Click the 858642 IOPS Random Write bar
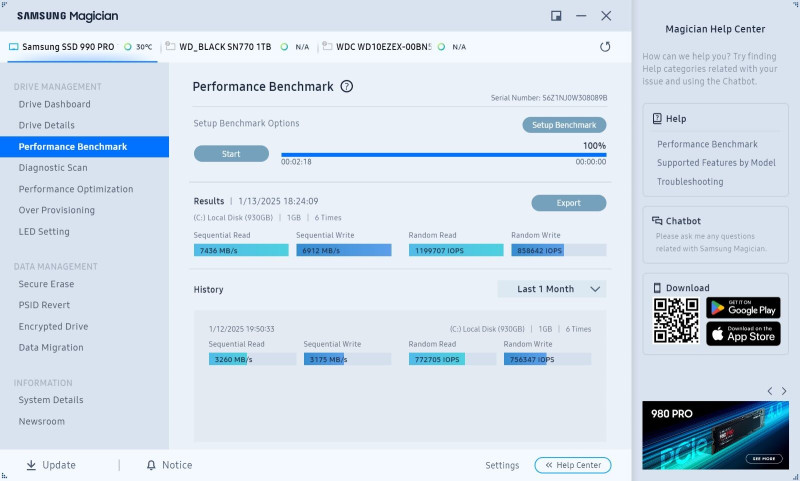 tap(559, 250)
